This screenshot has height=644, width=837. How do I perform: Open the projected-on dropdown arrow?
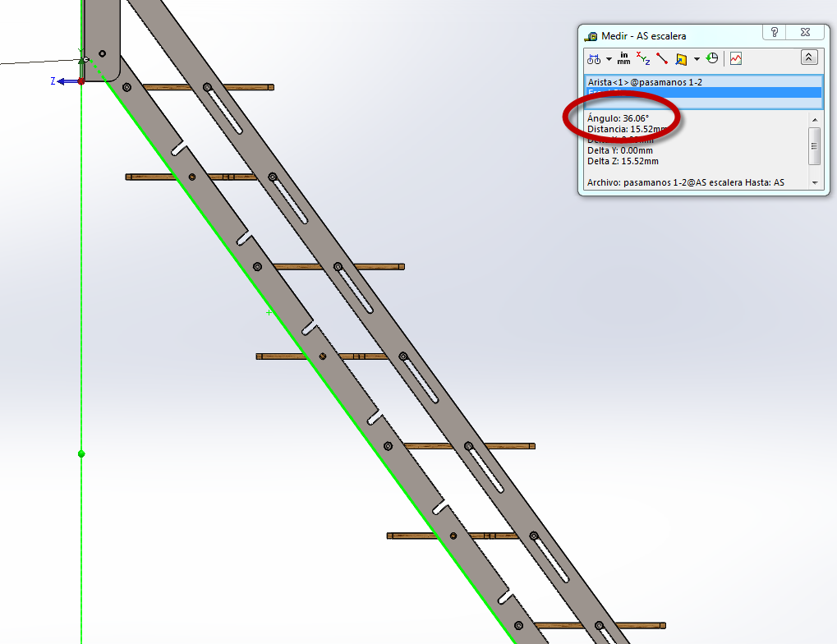click(x=697, y=59)
